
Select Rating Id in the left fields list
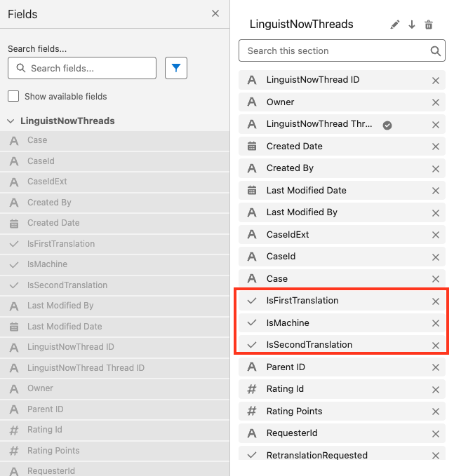coord(114,430)
